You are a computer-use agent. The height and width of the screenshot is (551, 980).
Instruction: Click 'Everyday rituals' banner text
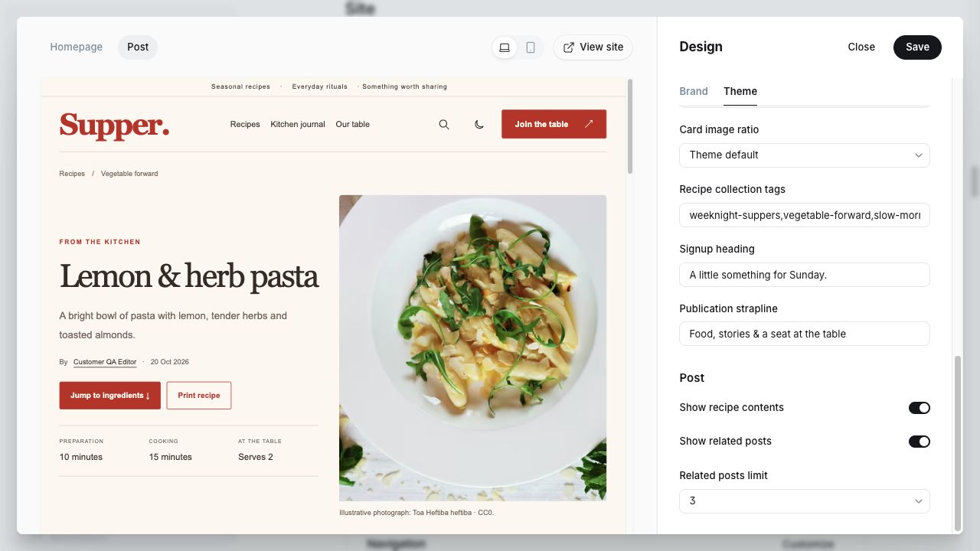(x=319, y=86)
